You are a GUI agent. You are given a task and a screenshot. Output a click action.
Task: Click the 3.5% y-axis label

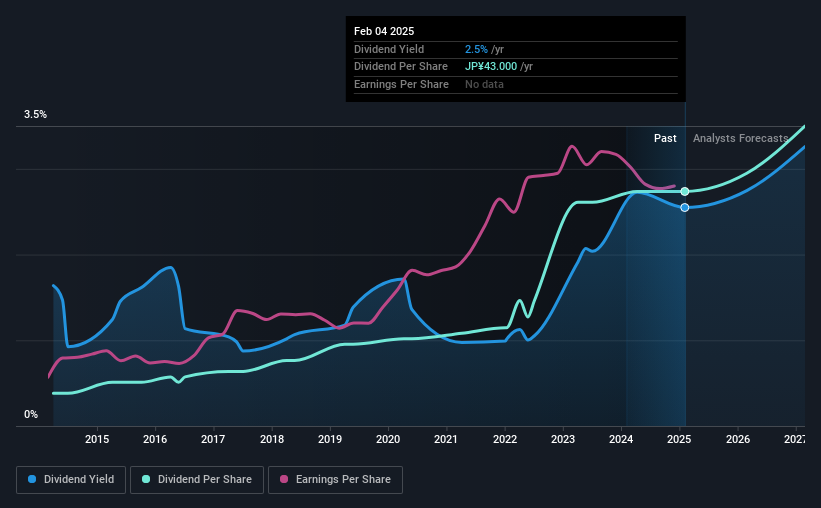(x=35, y=115)
